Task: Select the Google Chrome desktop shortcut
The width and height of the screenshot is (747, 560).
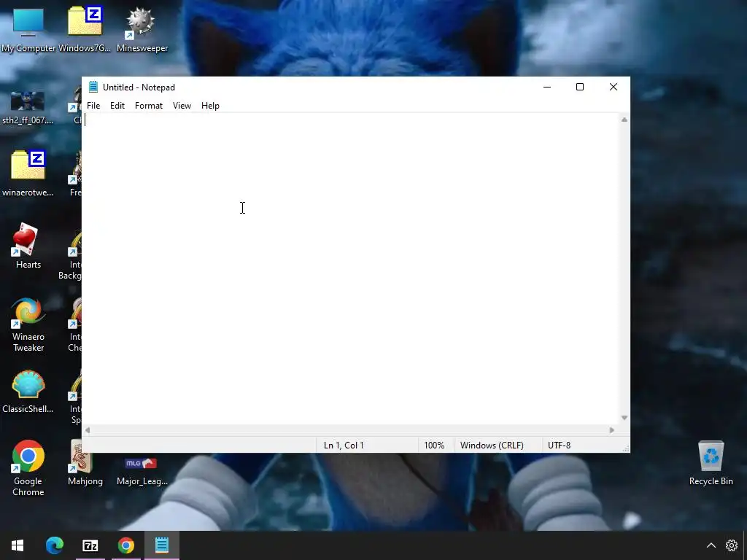Action: pyautogui.click(x=28, y=468)
